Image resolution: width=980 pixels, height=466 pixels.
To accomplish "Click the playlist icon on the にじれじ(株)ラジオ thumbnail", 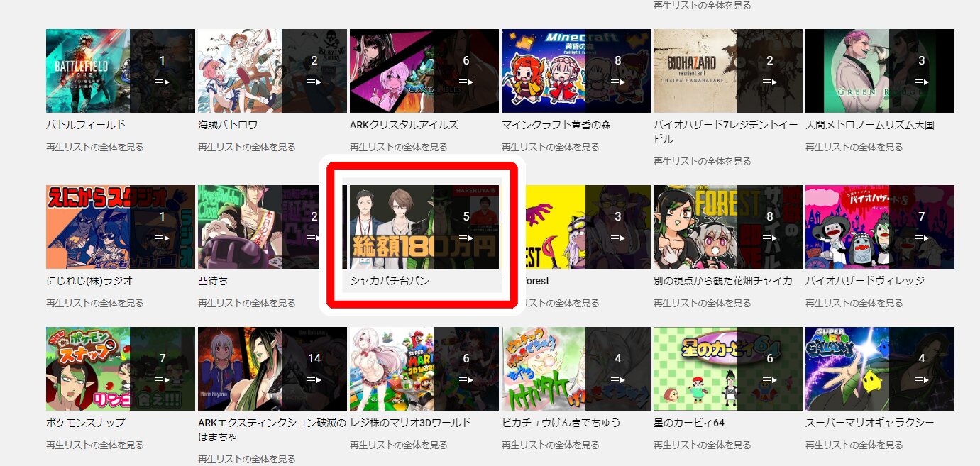I will pos(163,237).
